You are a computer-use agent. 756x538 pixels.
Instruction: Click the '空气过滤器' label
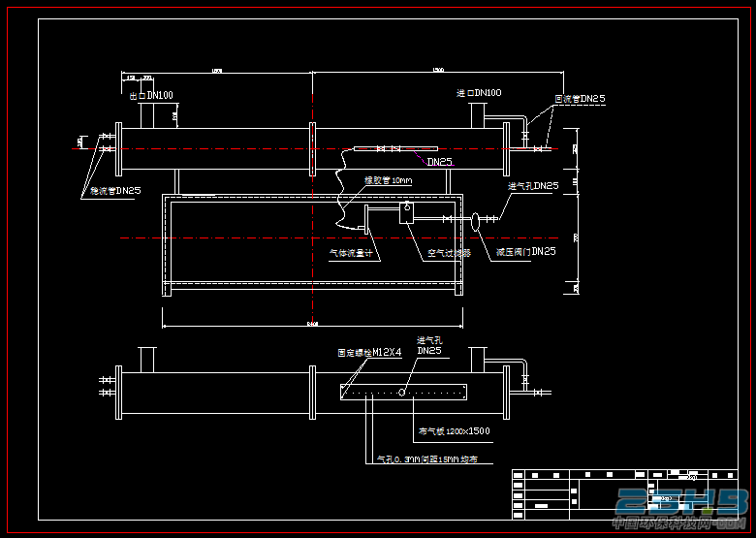click(x=450, y=253)
